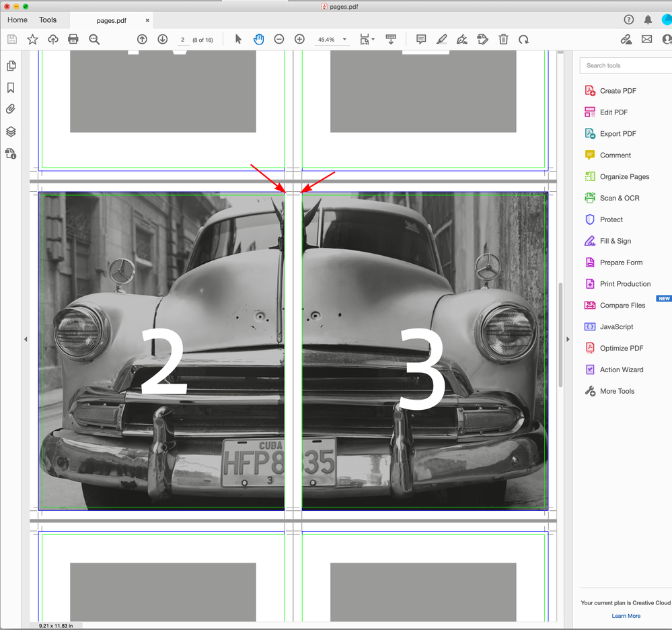Viewport: 672px width, 630px height.
Task: Close the pages.pdf tab
Action: click(x=147, y=20)
